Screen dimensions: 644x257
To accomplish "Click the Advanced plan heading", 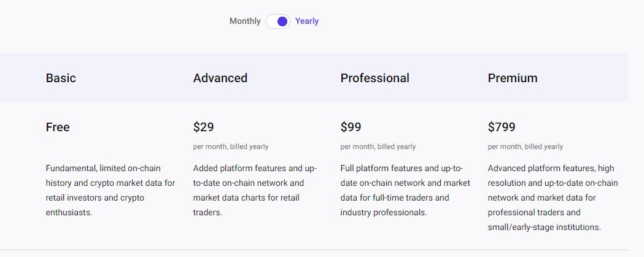I will pyautogui.click(x=220, y=78).
